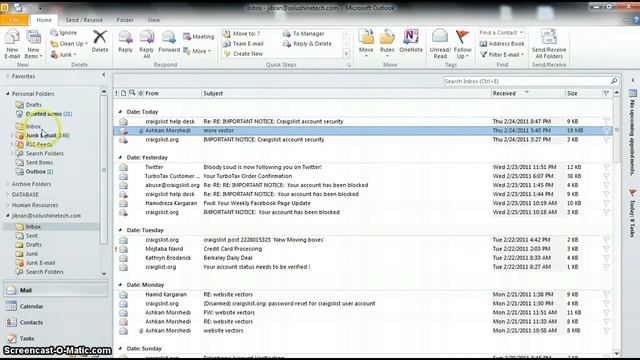Click the Meeting reply button
Image resolution: width=640 pixels, height=360 pixels.
click(x=199, y=37)
